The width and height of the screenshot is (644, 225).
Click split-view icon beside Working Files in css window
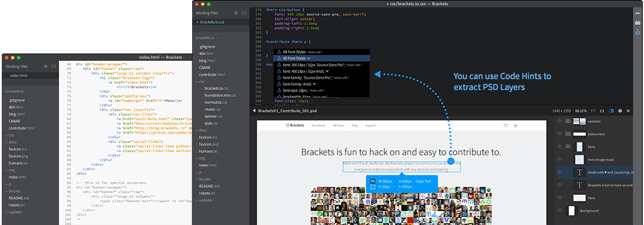244,13
